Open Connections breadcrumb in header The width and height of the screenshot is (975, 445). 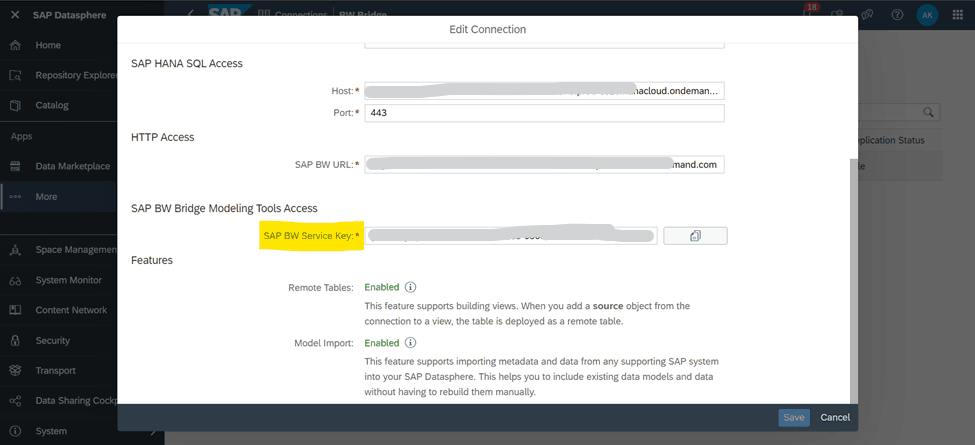coord(301,14)
